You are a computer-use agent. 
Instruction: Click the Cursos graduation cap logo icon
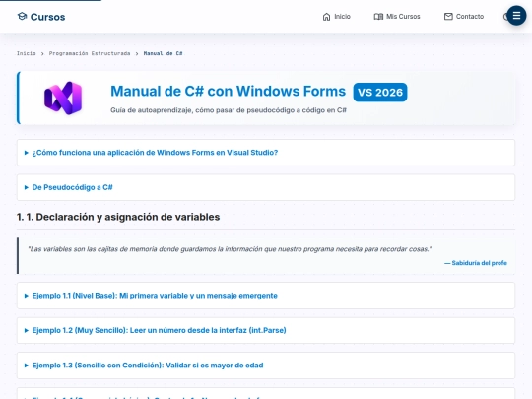[22, 17]
